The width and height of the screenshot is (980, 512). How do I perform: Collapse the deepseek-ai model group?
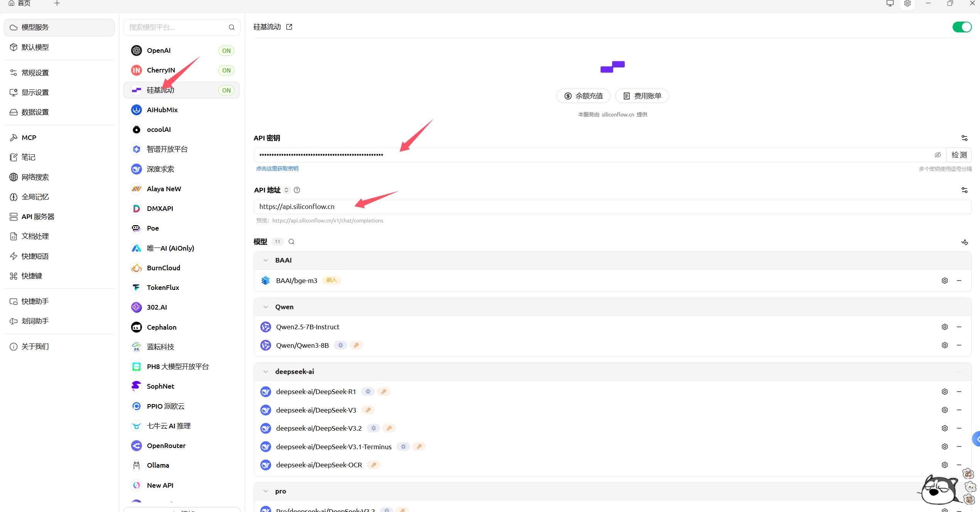266,372
